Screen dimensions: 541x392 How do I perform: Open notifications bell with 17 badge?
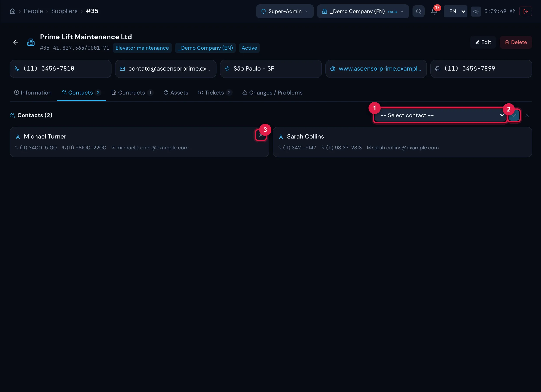(434, 11)
